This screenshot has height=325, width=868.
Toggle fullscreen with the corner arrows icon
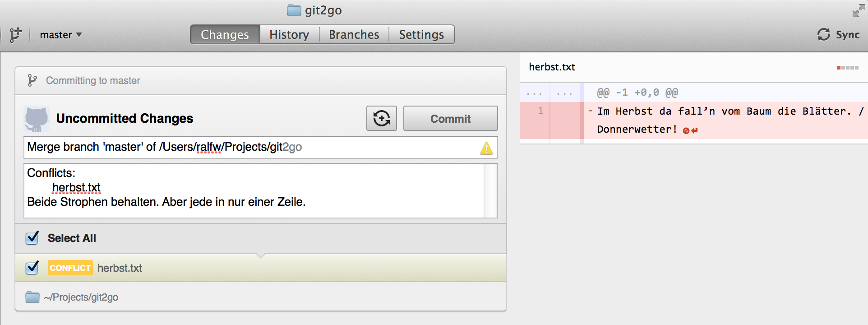pyautogui.click(x=859, y=10)
